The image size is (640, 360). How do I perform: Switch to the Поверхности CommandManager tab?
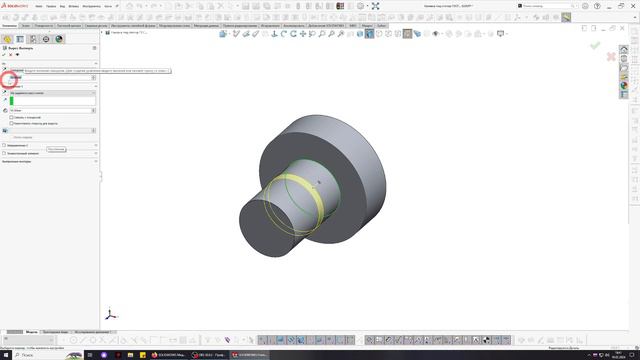coord(43,26)
